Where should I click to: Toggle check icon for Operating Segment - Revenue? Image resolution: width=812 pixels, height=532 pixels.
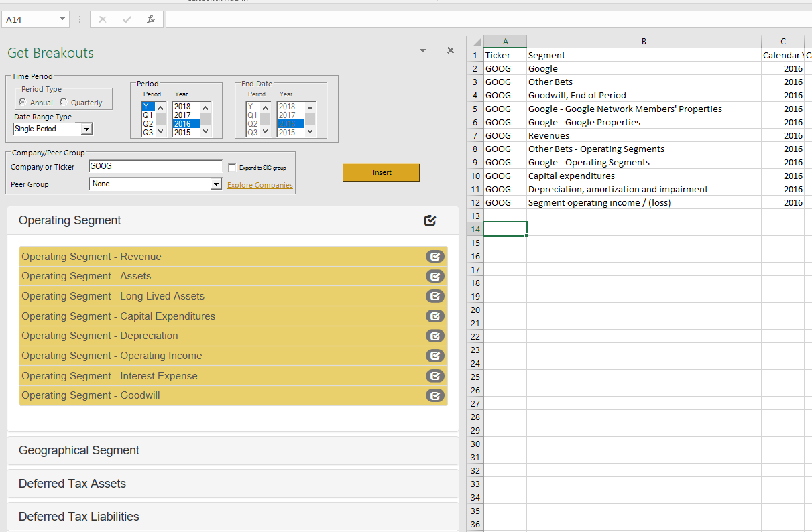[x=435, y=257]
